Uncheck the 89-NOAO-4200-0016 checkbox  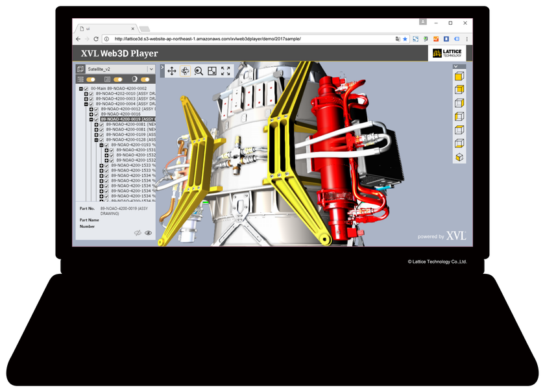pos(95,114)
